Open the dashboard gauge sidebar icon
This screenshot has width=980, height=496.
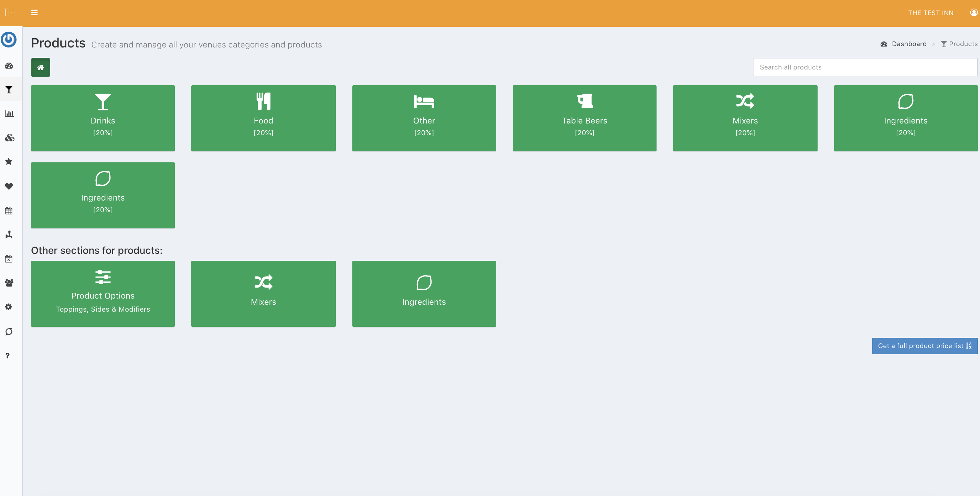pos(9,66)
